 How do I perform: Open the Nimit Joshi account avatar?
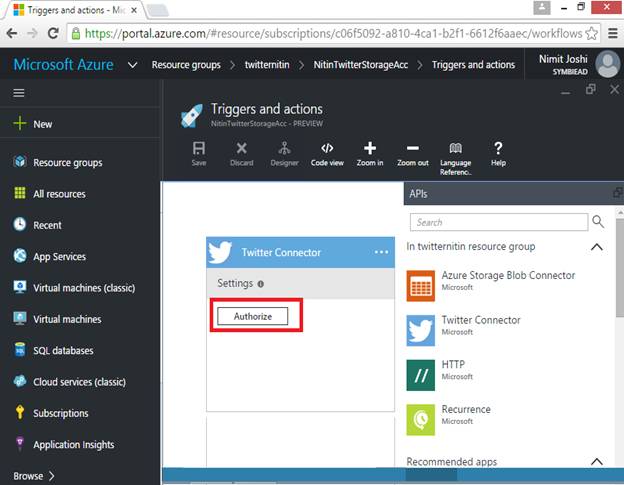pyautogui.click(x=607, y=64)
